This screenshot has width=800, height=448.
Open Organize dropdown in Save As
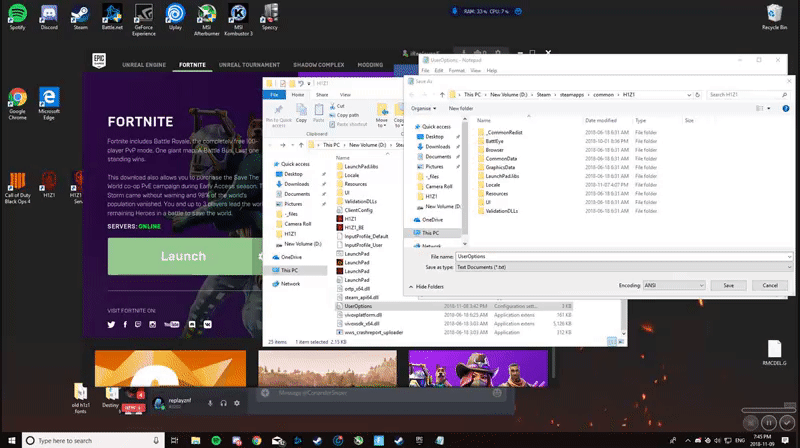(x=423, y=108)
